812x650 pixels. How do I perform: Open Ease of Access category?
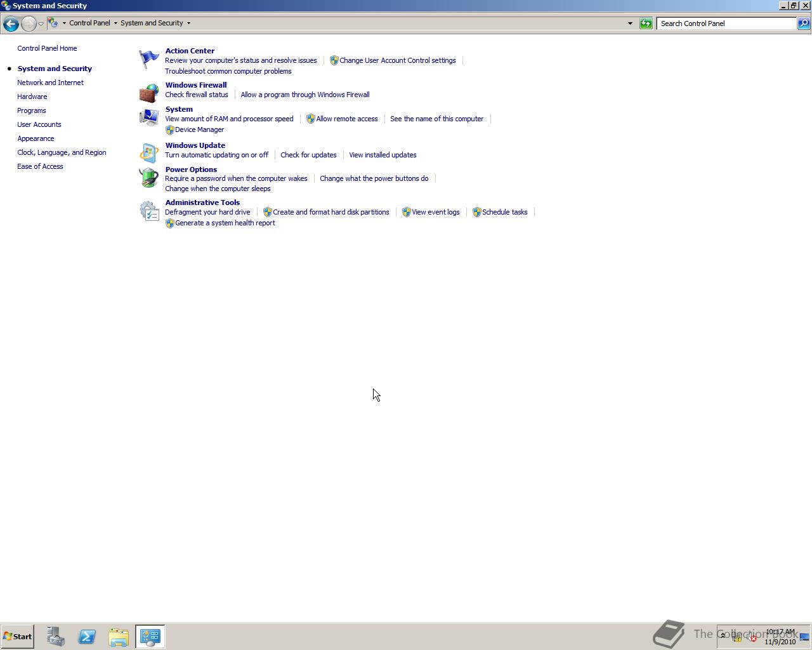tap(40, 166)
